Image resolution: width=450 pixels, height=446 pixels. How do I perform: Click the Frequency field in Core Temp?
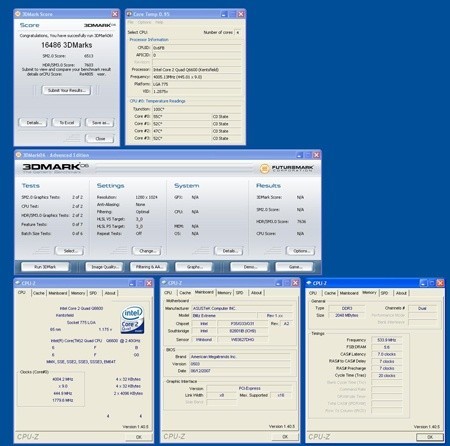(197, 77)
